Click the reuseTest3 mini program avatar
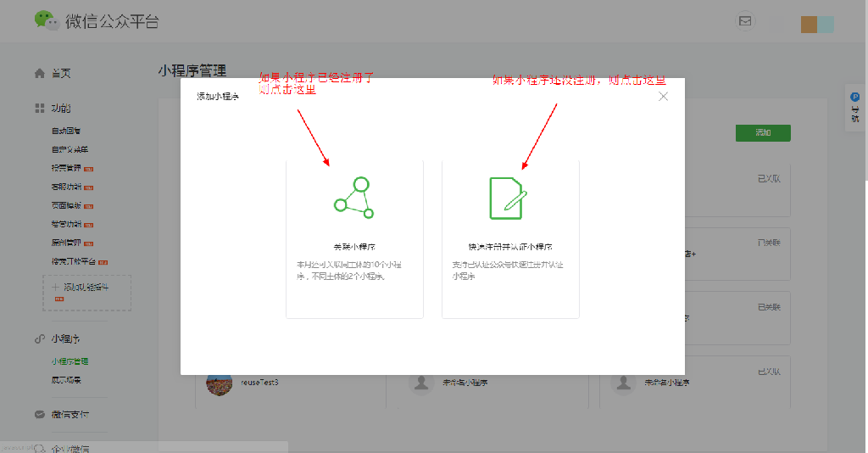This screenshot has width=868, height=453. [219, 383]
